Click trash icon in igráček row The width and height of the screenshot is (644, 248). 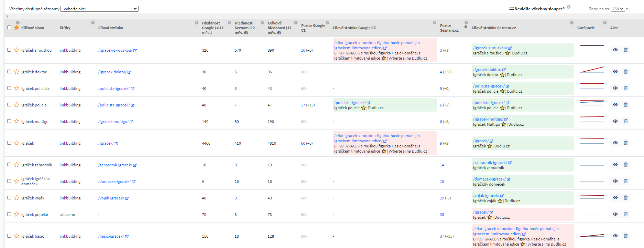626,143
